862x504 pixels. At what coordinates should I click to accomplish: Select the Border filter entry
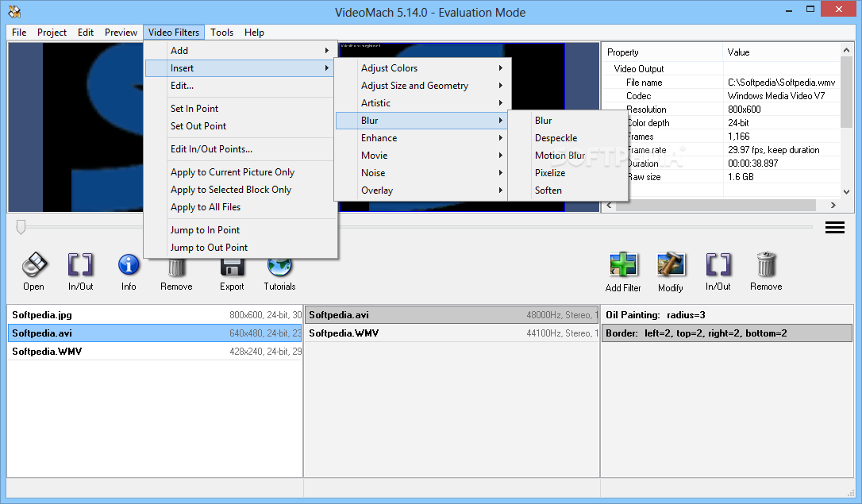point(727,333)
